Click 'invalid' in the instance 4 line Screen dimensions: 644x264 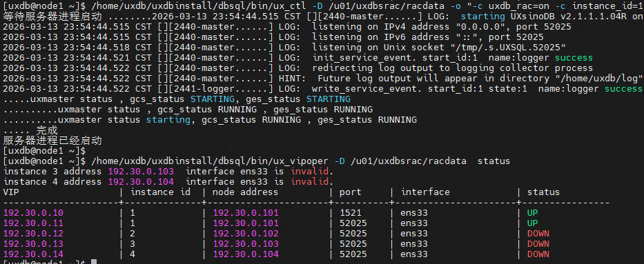(x=311, y=181)
